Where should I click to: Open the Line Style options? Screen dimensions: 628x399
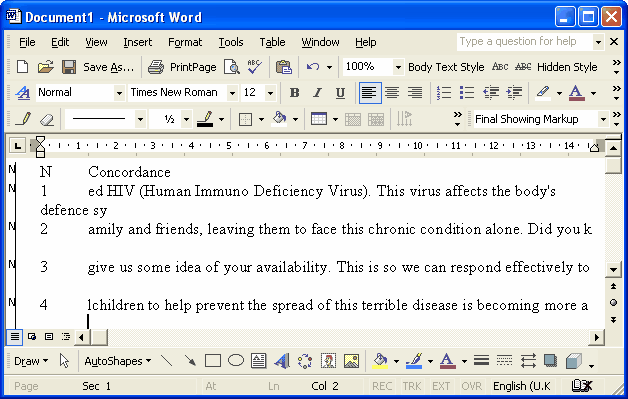[481, 361]
